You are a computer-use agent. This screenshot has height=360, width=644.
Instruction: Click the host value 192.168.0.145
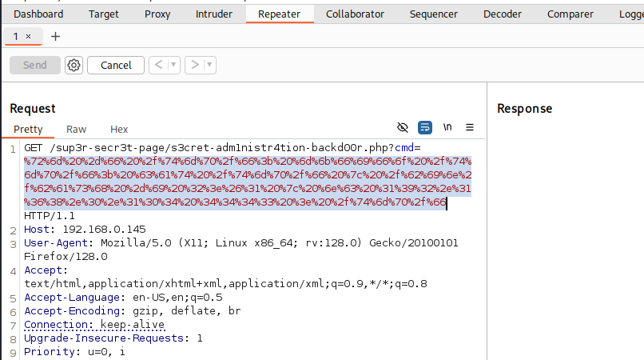point(104,229)
